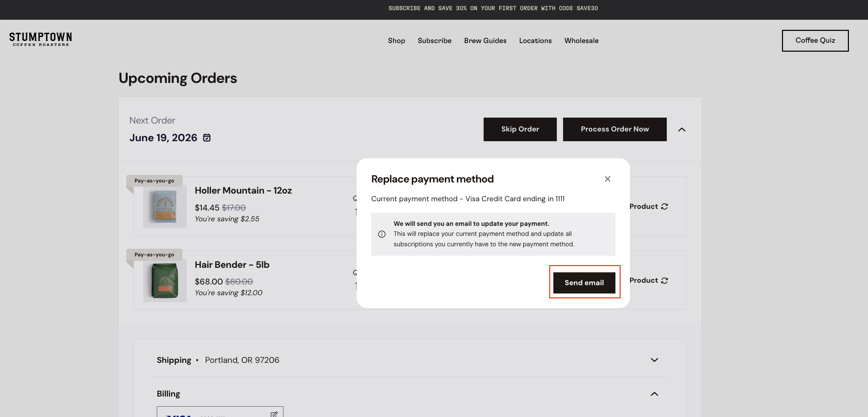
Task: Open the Locations page
Action: point(535,41)
